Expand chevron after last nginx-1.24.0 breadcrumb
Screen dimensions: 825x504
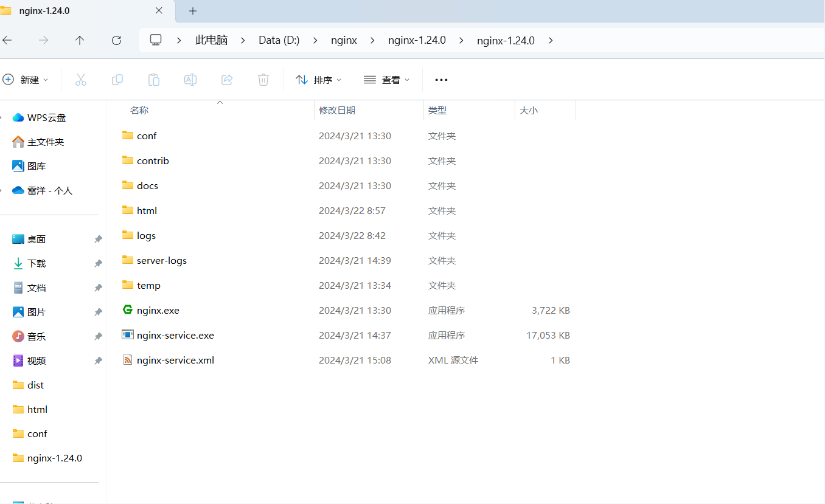(x=551, y=40)
